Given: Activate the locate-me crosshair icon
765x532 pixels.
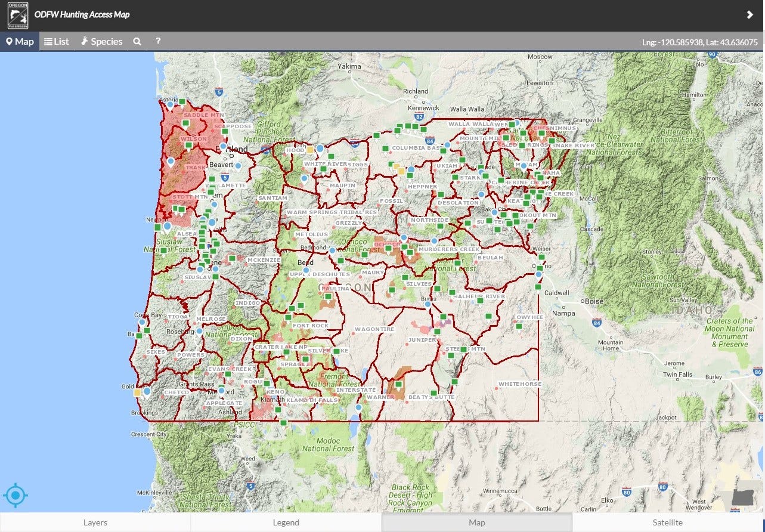Looking at the screenshot, I should click(x=16, y=495).
